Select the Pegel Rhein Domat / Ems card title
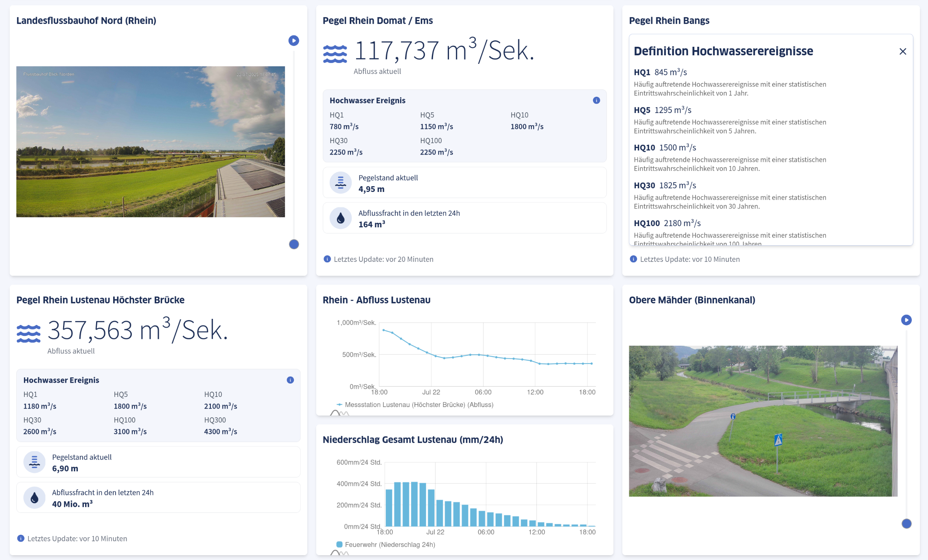This screenshot has width=928, height=560. click(378, 20)
